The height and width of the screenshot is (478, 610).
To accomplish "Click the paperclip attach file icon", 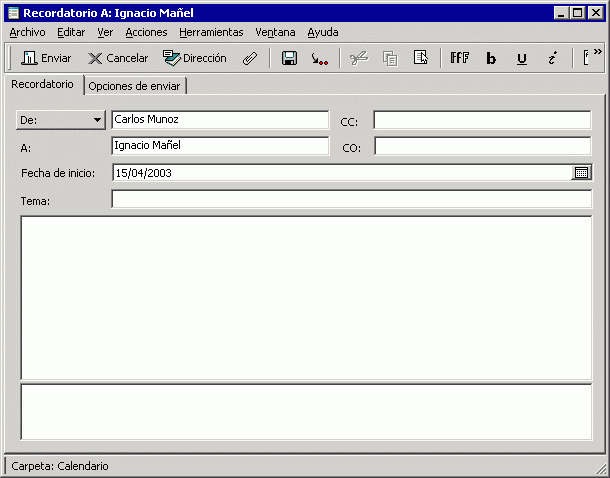I will (x=250, y=58).
